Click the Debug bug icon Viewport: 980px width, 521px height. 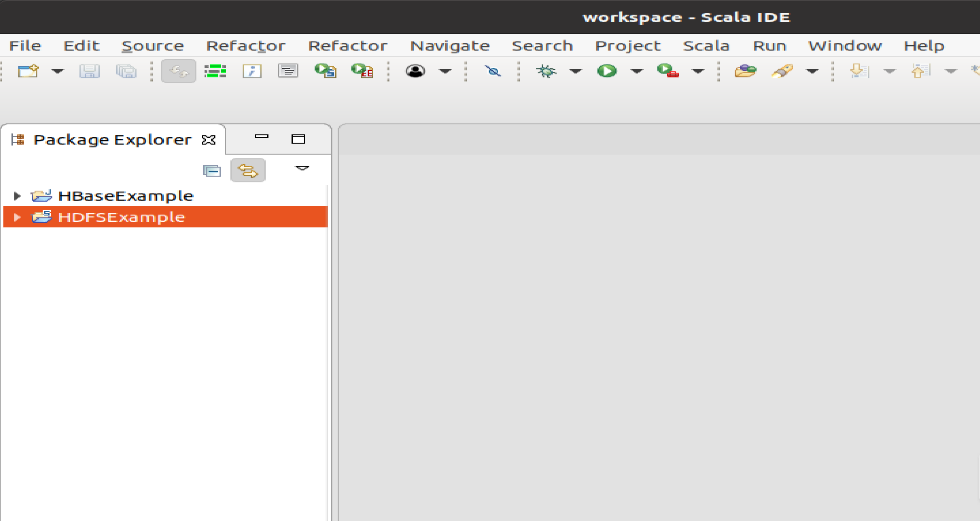546,71
